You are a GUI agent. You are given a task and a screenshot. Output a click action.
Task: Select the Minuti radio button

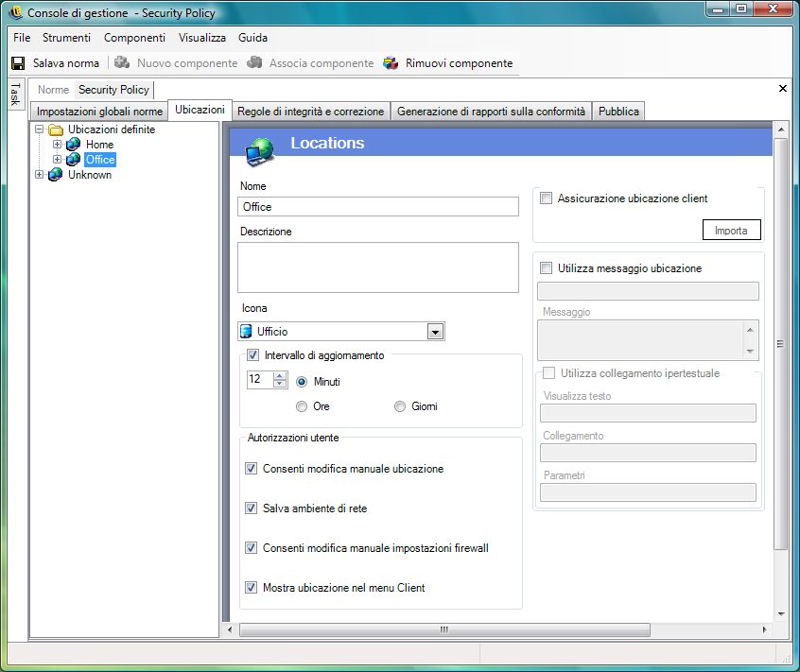302,382
